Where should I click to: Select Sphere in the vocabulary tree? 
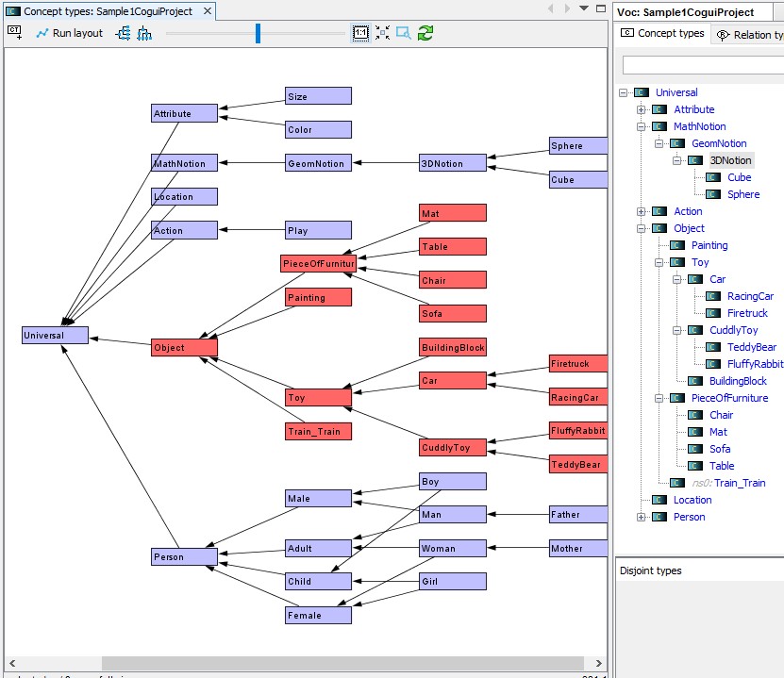743,194
